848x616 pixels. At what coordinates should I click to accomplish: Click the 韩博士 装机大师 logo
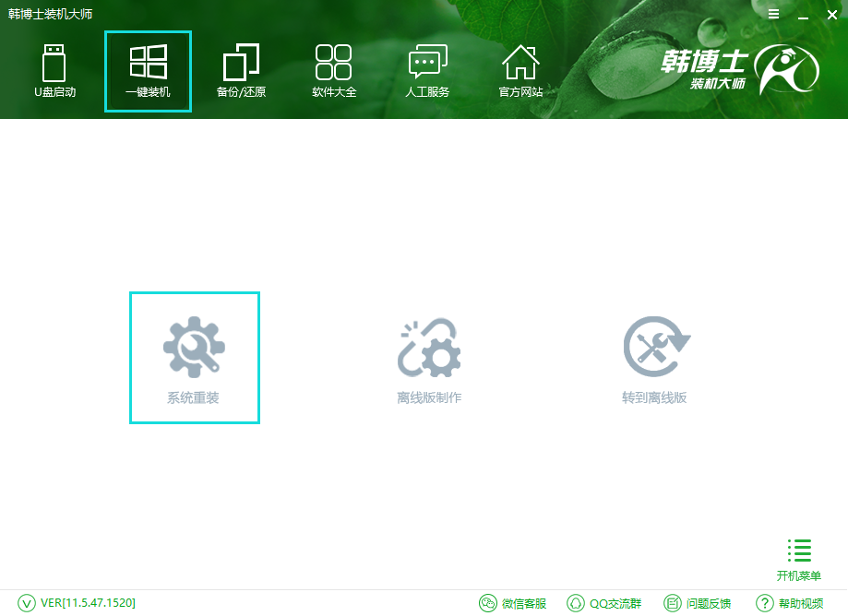(740, 69)
